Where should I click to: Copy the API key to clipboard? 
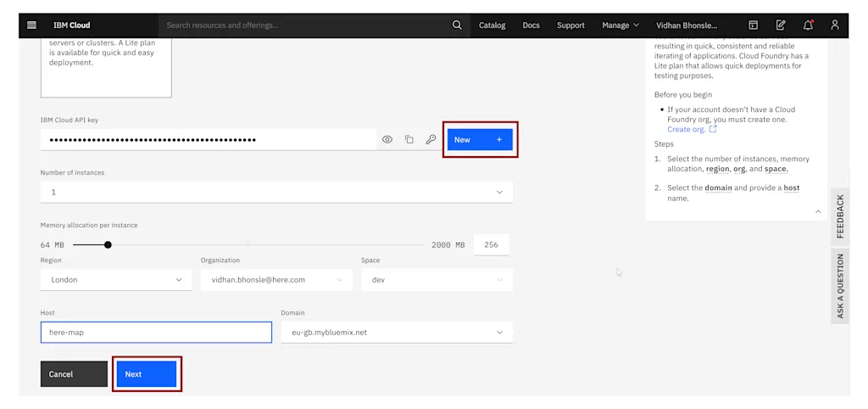(409, 140)
